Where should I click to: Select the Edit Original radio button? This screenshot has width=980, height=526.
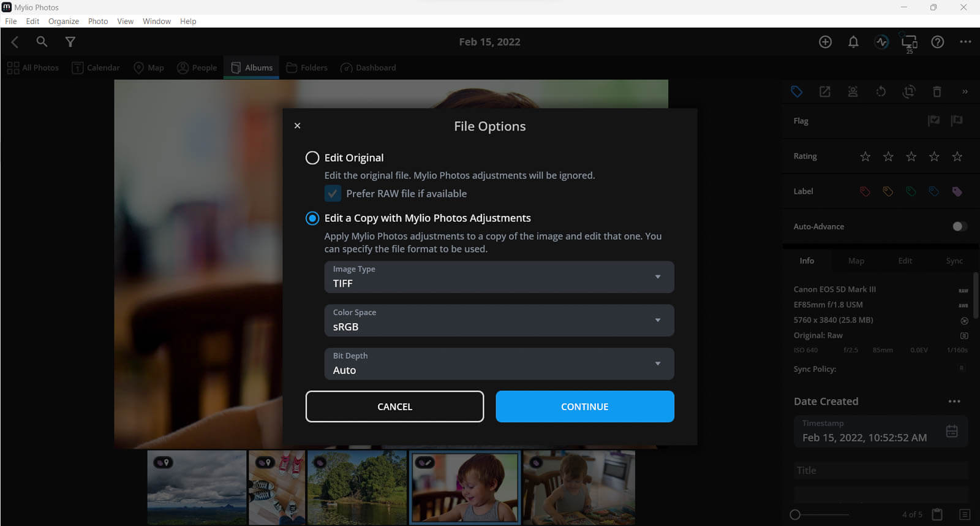[x=312, y=158]
